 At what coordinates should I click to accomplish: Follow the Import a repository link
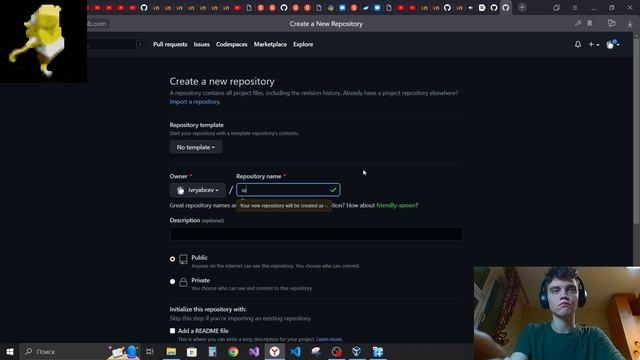click(x=195, y=102)
